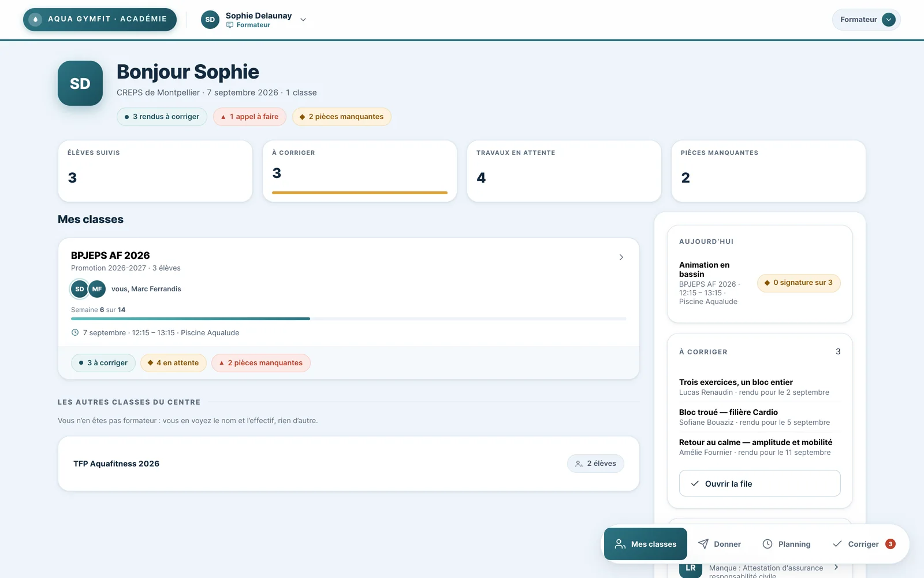Click the water drop logo icon

[x=35, y=19]
